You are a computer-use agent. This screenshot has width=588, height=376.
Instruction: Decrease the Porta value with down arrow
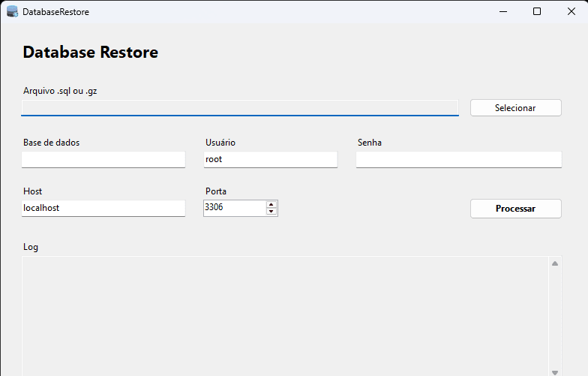point(271,212)
